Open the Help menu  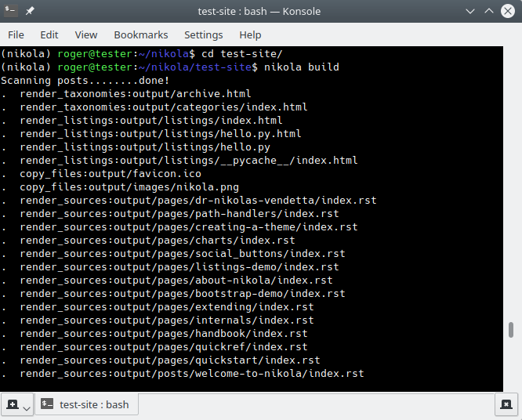coord(250,35)
